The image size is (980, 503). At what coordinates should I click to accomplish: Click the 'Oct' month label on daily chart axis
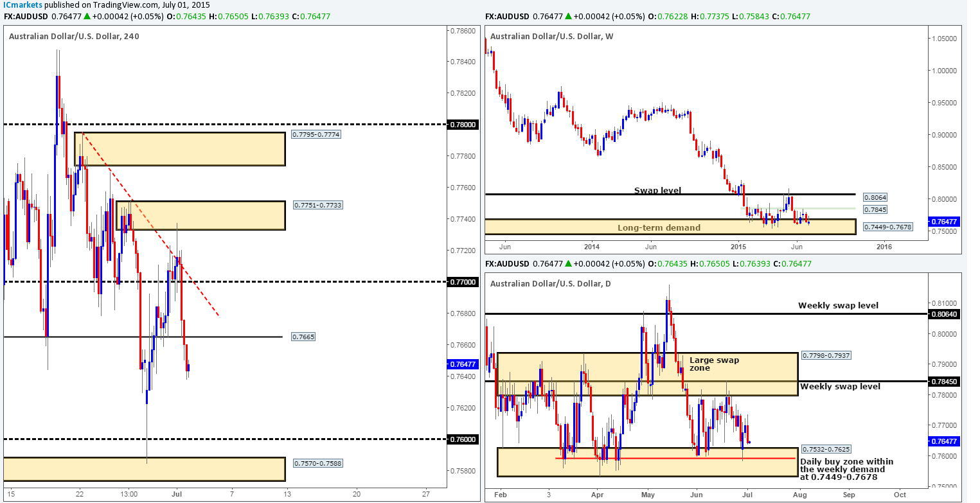(900, 496)
